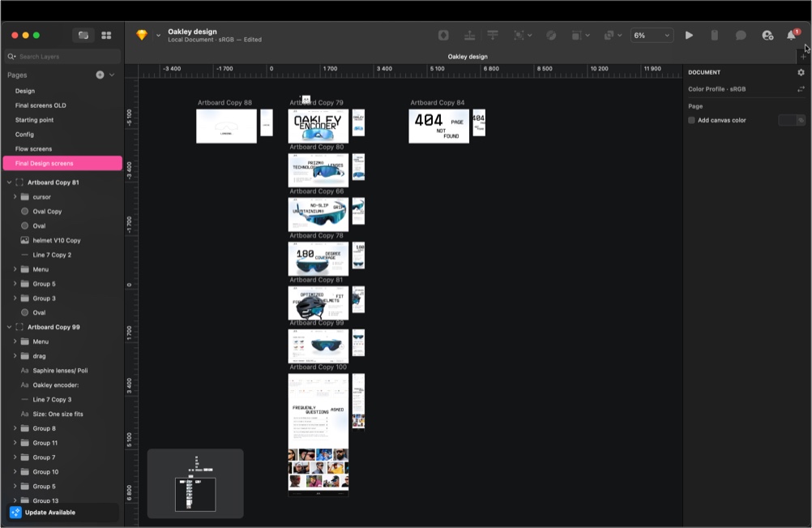Viewport: 812px width, 528px height.
Task: Click the Search Layers field
Action: [65, 57]
